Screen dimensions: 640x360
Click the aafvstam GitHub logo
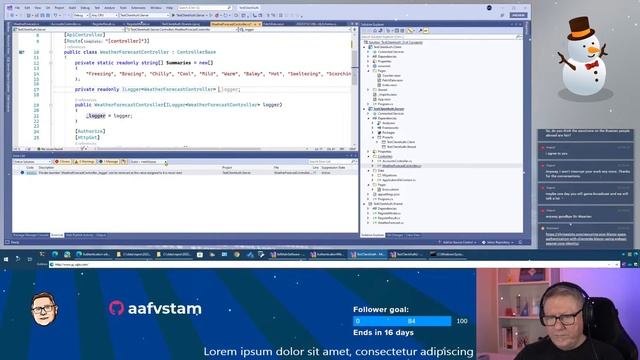click(116, 308)
